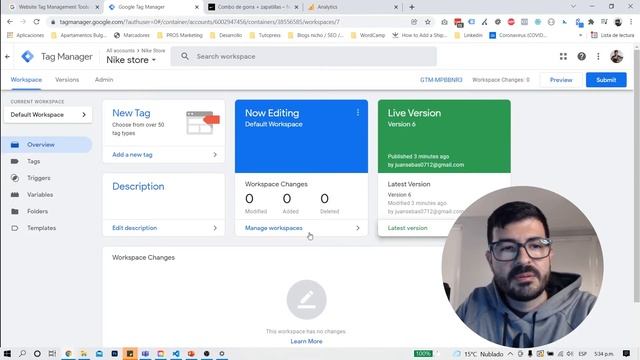
Task: Click the page vertical scrollbar
Action: tap(636, 176)
